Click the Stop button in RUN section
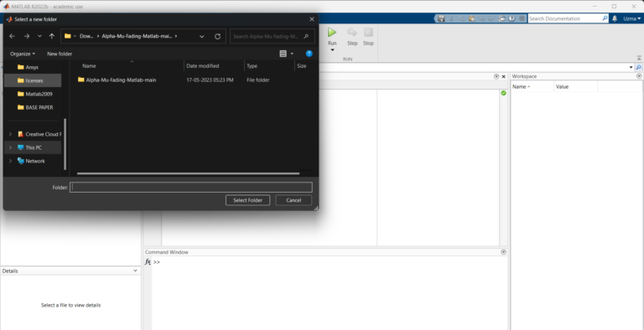 (368, 36)
